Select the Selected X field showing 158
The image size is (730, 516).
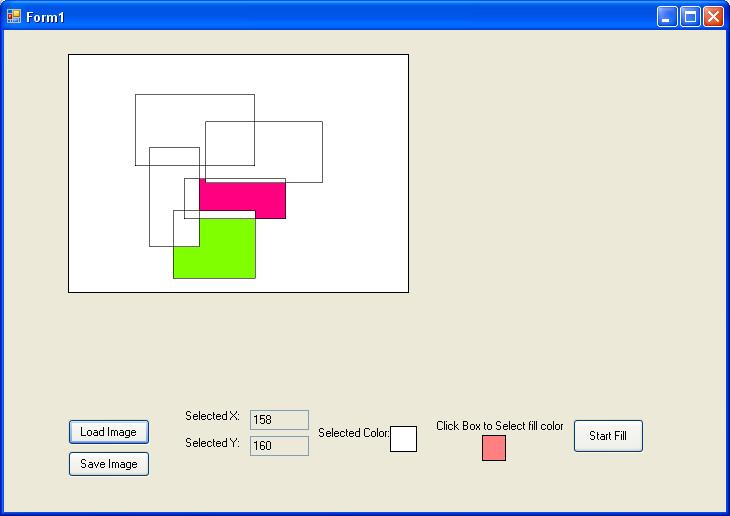279,420
